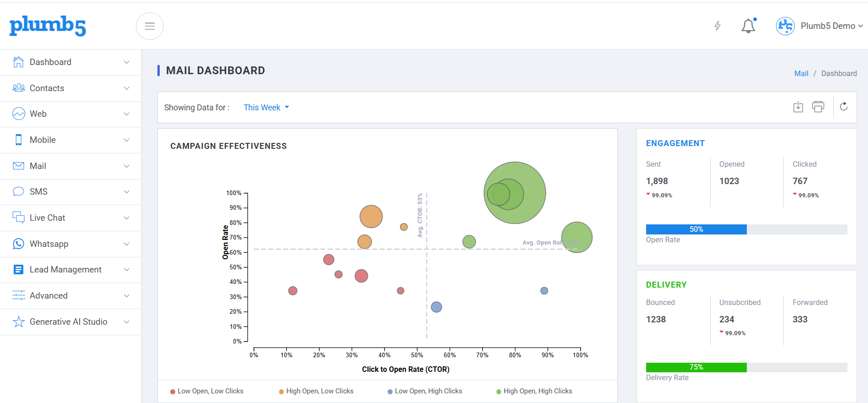Toggle High Open, High Clicks legend
868x403 pixels.
(534, 391)
